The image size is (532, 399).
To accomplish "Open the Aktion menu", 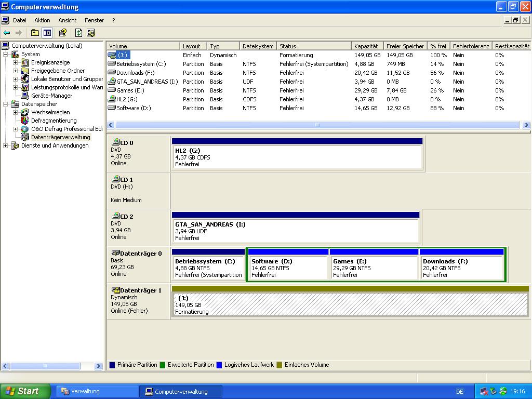I will [x=42, y=20].
